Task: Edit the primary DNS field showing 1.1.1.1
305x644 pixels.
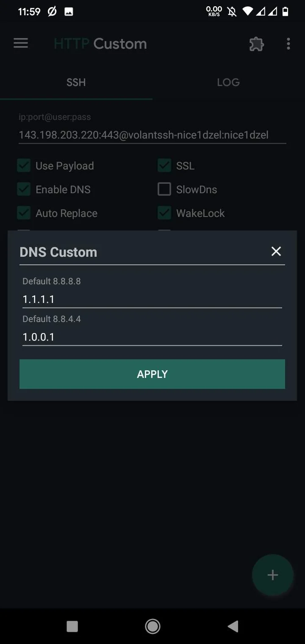Action: (152, 299)
